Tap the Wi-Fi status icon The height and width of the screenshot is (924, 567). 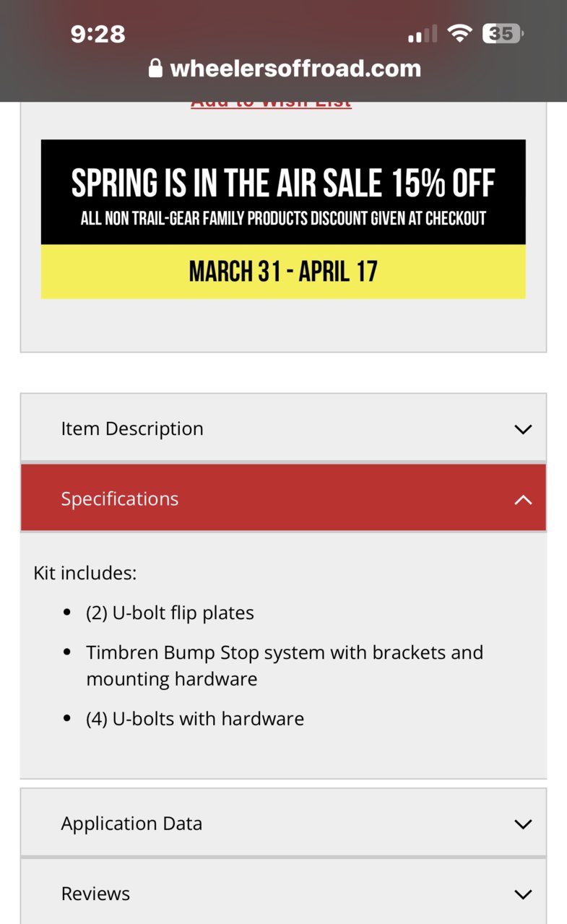point(459,33)
